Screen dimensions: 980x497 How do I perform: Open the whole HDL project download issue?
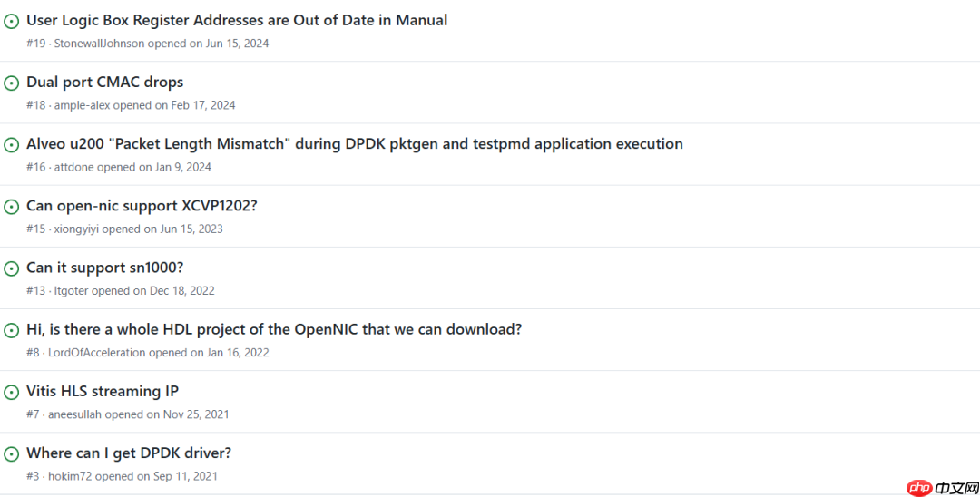coord(274,329)
